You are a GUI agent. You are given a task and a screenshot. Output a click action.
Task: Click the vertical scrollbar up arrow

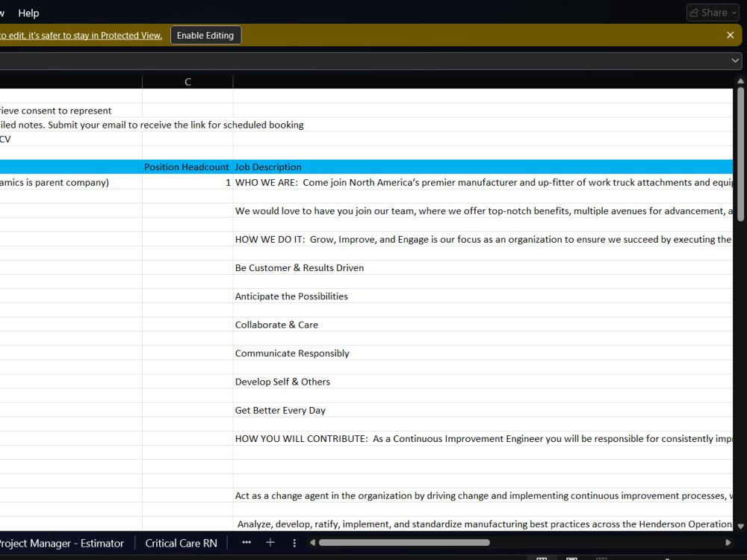pos(740,81)
